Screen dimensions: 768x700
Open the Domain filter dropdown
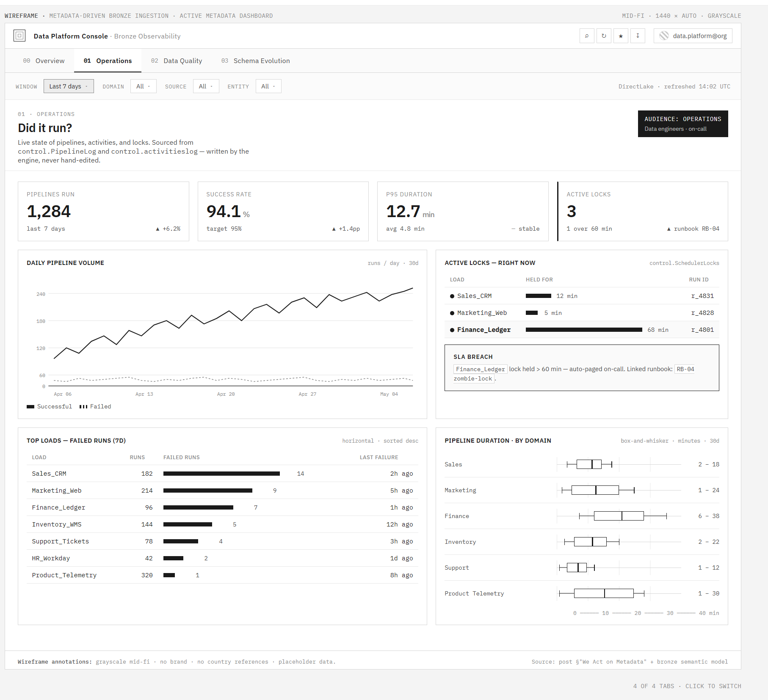[x=144, y=86]
